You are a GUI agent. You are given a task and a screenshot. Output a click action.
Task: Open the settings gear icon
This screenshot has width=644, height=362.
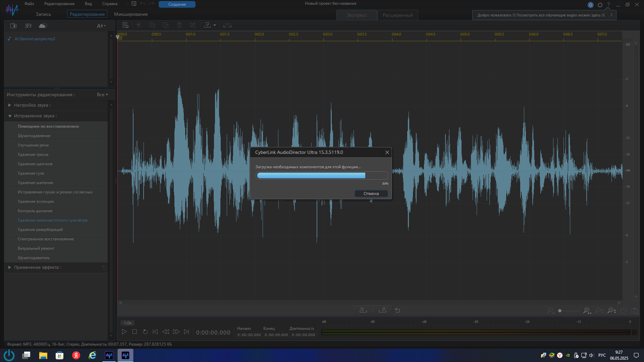point(600,5)
